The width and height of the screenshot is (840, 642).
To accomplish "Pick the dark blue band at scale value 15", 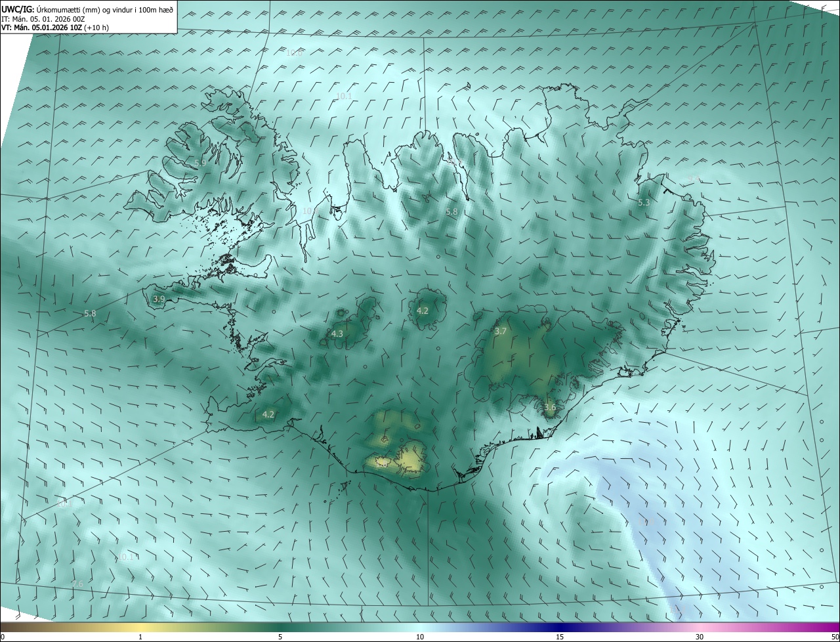I will (560, 627).
